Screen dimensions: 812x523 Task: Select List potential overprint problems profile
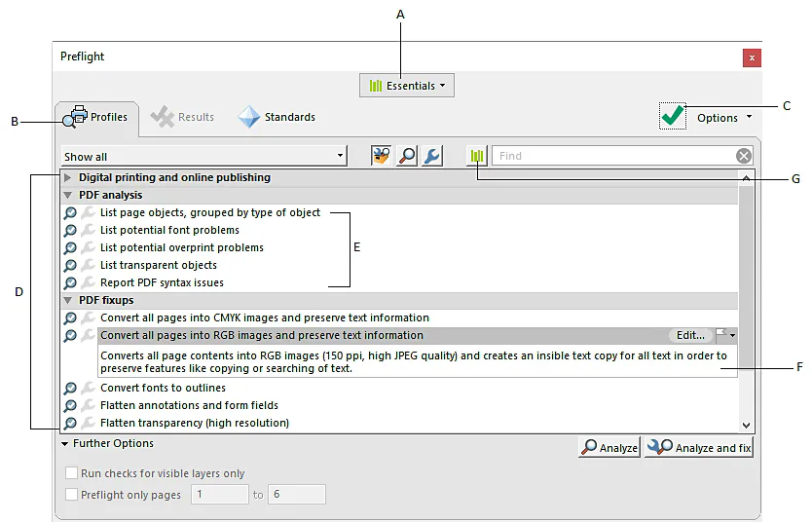182,247
